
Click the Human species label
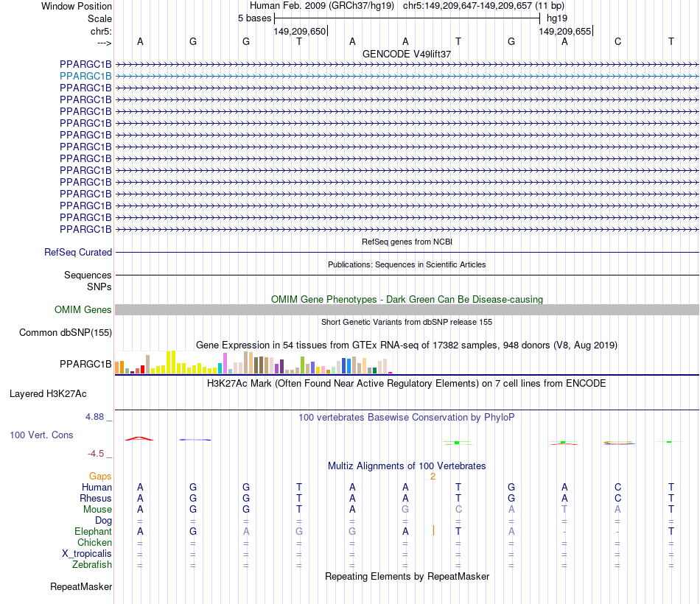(x=97, y=487)
